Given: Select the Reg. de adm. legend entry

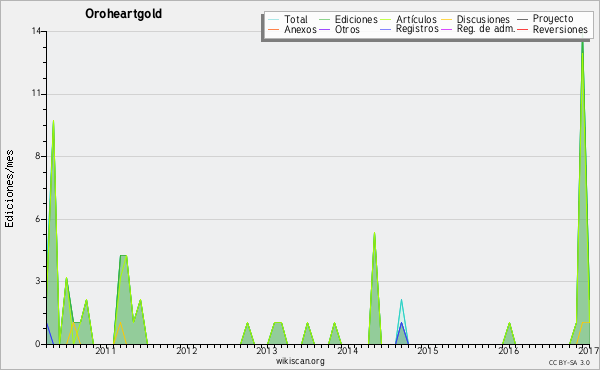Looking at the screenshot, I should tap(486, 29).
